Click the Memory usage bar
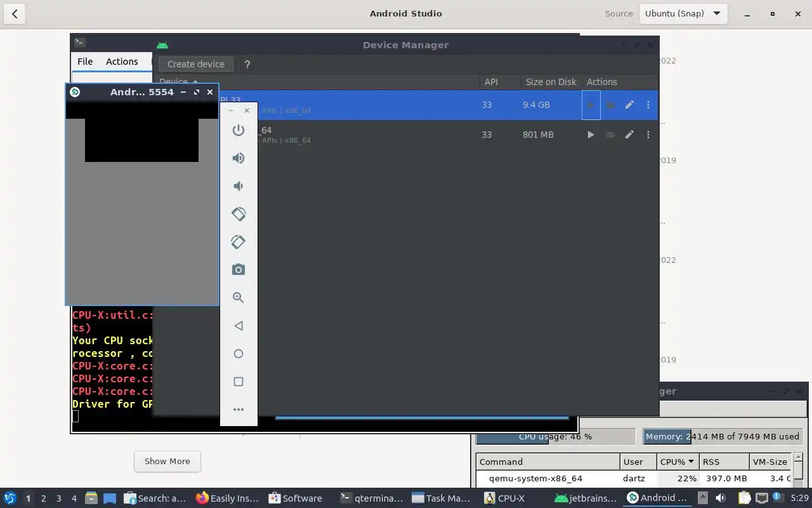 click(x=722, y=436)
